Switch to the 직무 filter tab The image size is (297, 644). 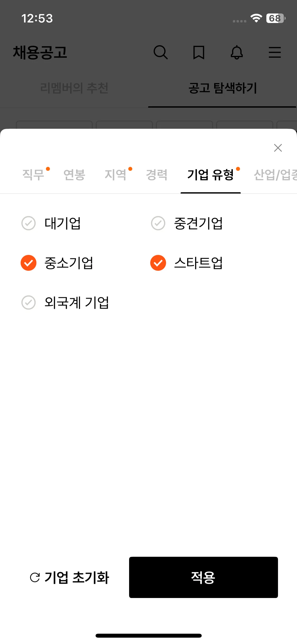[x=33, y=175]
